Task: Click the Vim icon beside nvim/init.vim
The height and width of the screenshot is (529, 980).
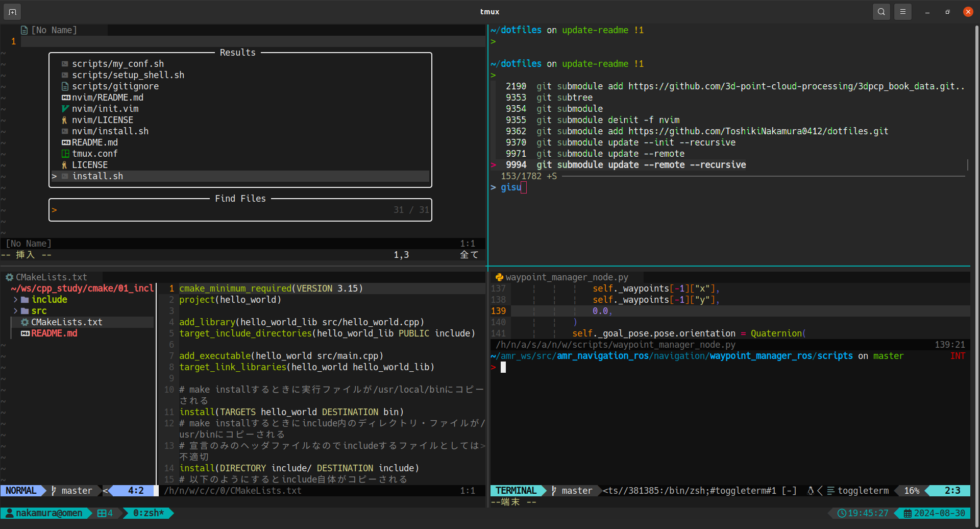Action: (65, 109)
